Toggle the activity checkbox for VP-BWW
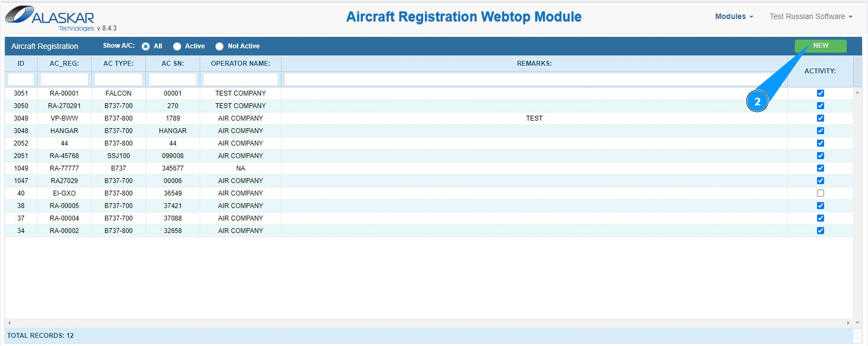Screen dimensions: 868x346 point(820,118)
